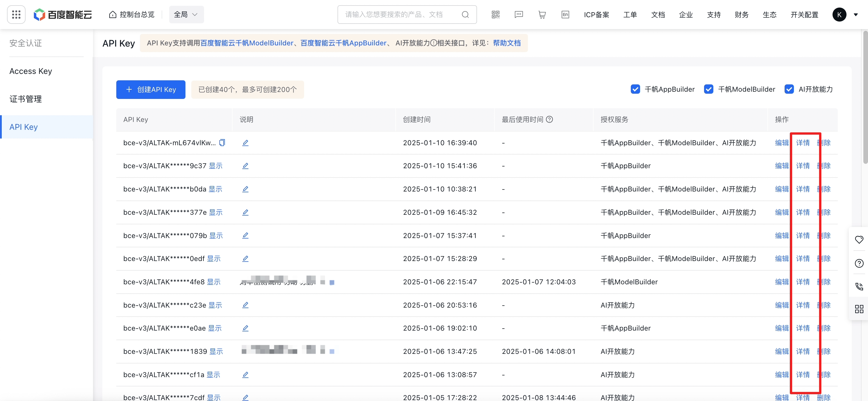Click the page vertical scrollbar
The height and width of the screenshot is (401, 868).
[865, 97]
